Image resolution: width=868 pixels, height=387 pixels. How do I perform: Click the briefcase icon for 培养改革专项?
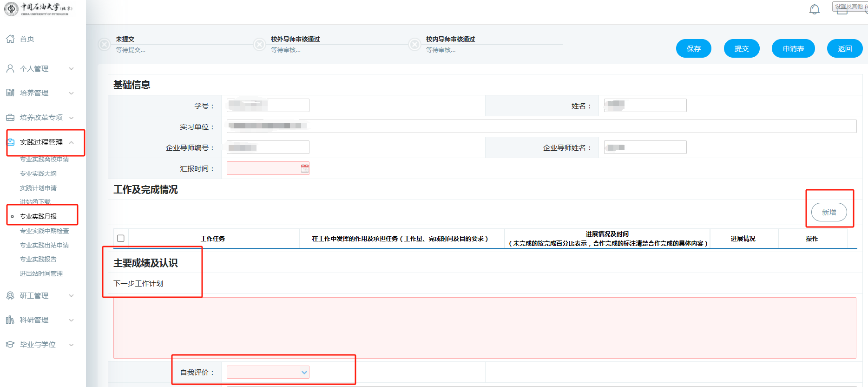click(10, 117)
